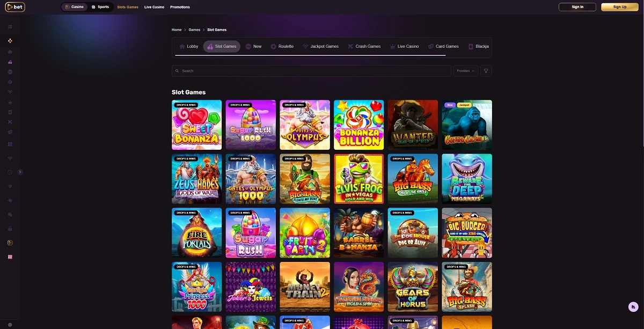Open Big Burger game
Viewport: 644px width, 329px height.
point(467,233)
